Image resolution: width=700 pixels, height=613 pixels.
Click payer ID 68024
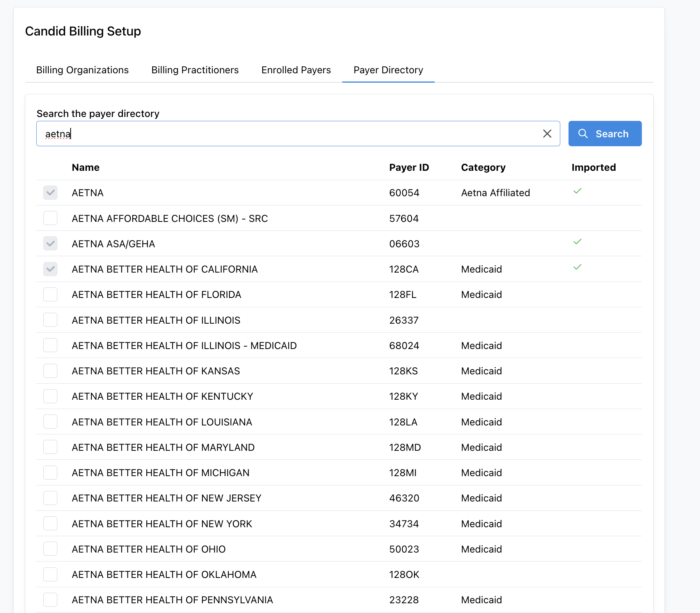404,345
